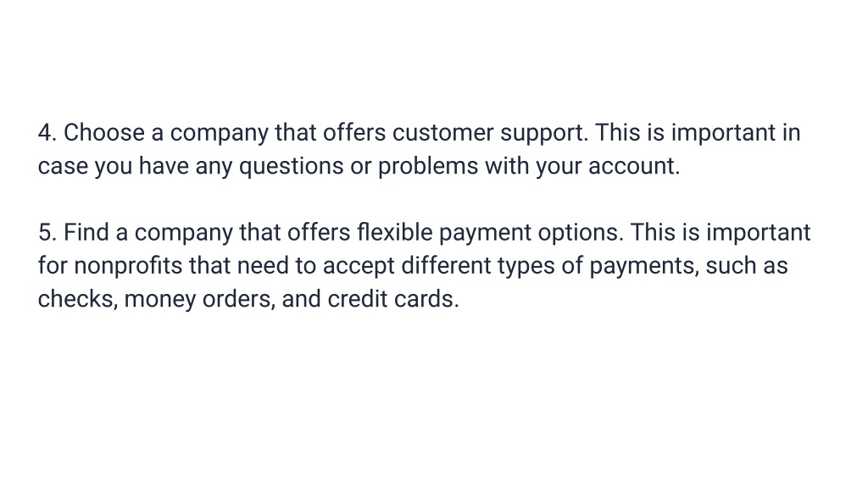Screen dimensions: 868x488
Task: Click the word 'different' before 'types'
Action: pyautogui.click(x=446, y=265)
